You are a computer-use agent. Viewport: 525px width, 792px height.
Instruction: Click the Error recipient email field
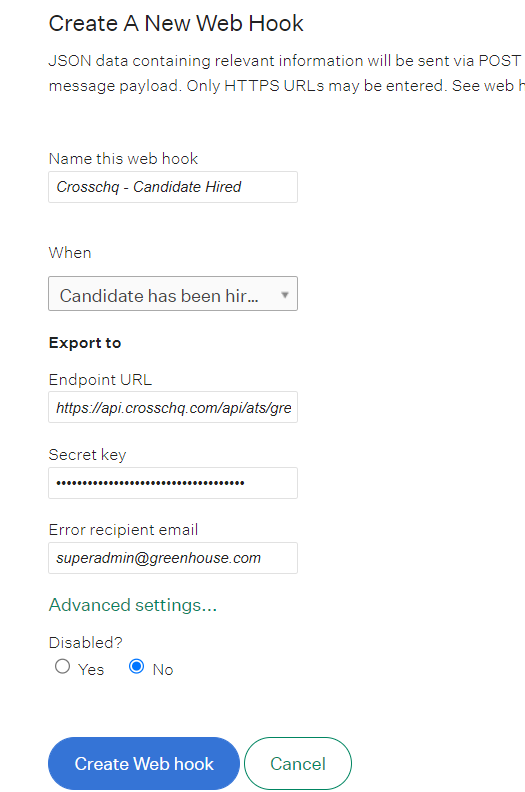click(173, 558)
